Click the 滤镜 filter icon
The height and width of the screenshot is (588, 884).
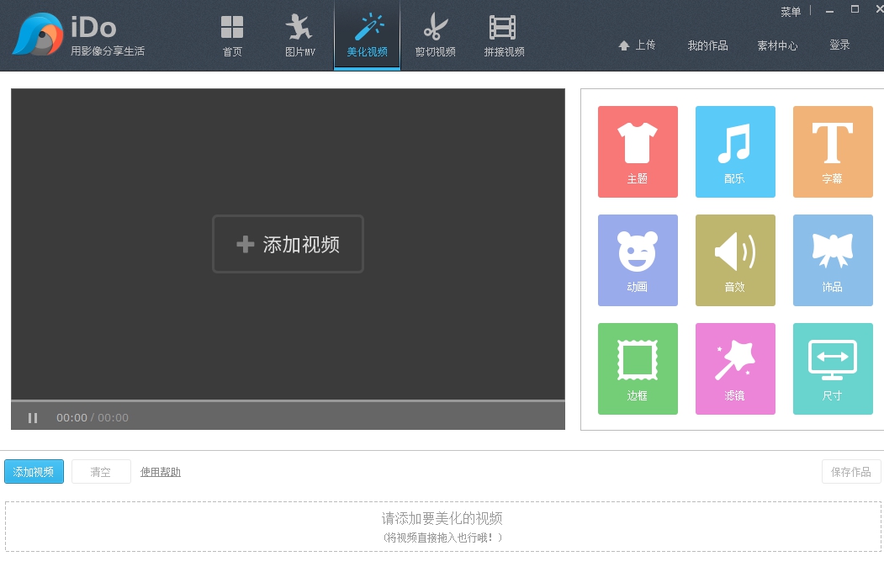[735, 368]
